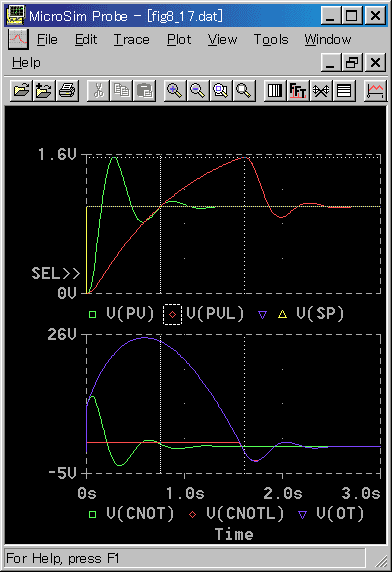Click the Performance Analysis toolbar icon

pyautogui.click(x=321, y=90)
